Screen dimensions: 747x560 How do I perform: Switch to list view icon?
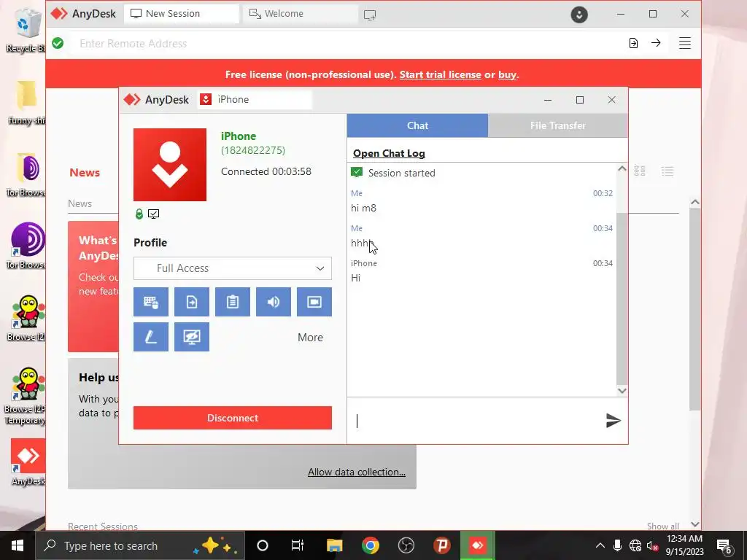point(667,171)
